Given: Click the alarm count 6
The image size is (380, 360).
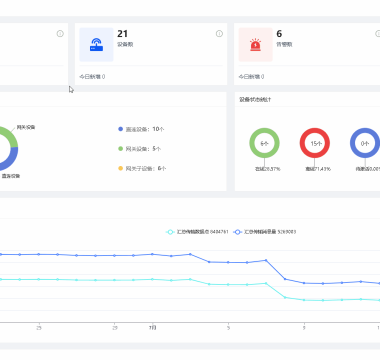Looking at the screenshot, I should (279, 34).
